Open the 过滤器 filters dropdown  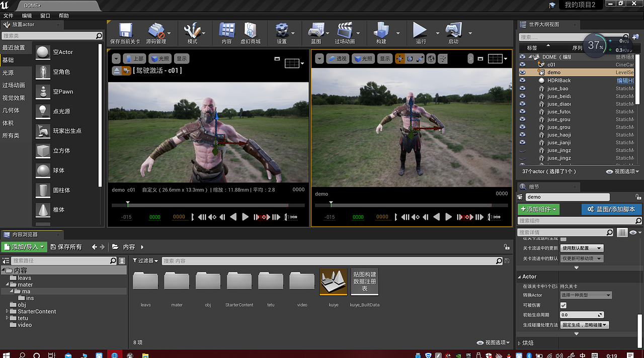[x=146, y=261]
